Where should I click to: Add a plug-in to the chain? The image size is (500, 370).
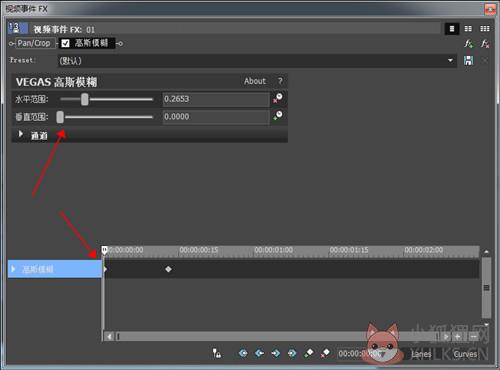coord(468,44)
